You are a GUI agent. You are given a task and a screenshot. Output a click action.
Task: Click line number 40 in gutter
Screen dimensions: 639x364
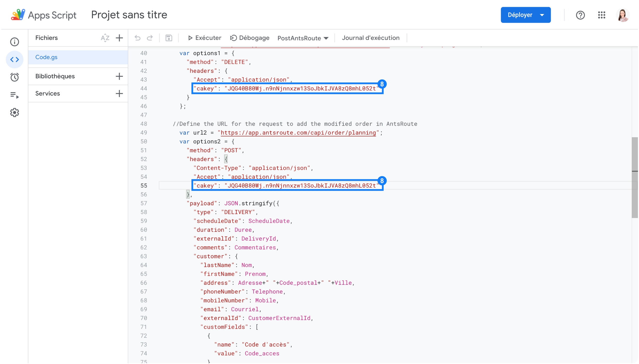tap(144, 53)
